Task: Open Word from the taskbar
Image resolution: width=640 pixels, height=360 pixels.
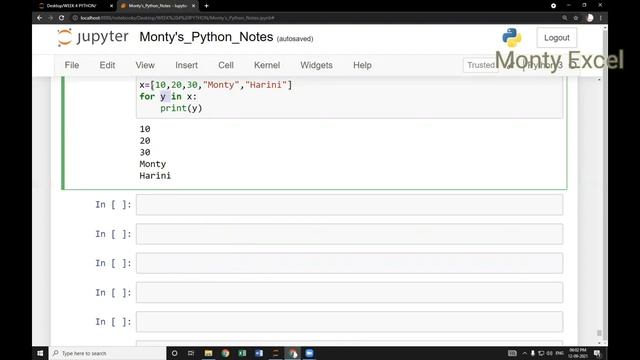Action: pyautogui.click(x=259, y=353)
